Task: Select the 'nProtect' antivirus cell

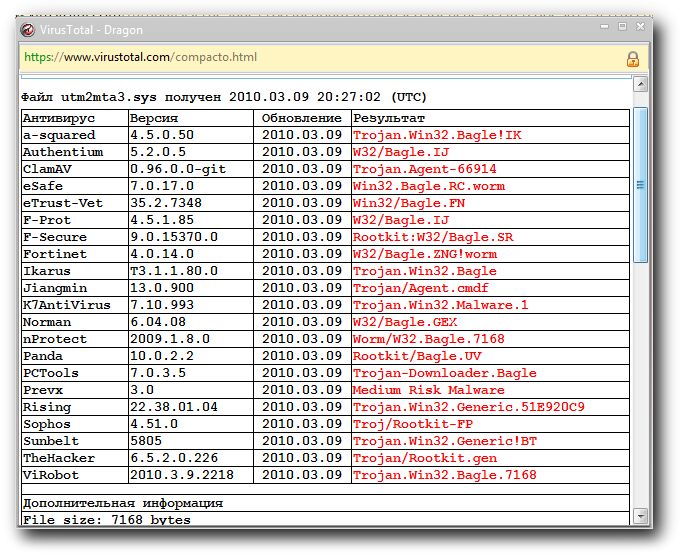Action: click(x=75, y=339)
